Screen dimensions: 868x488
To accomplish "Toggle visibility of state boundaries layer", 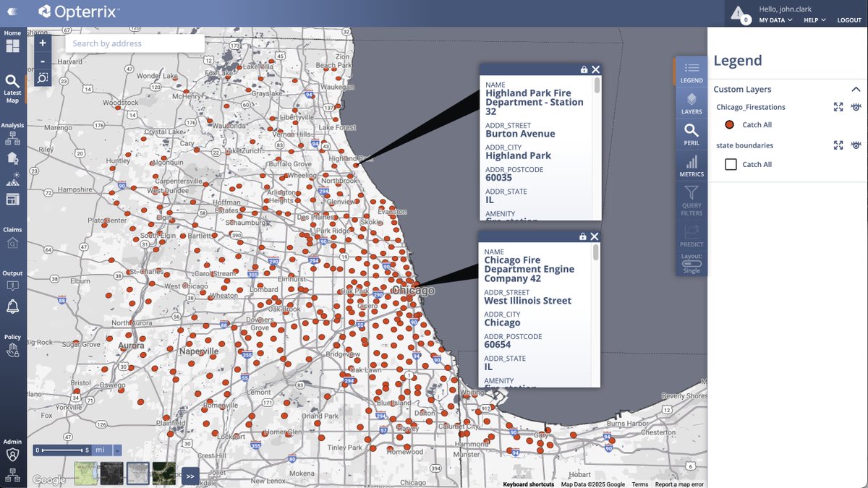I will [856, 145].
